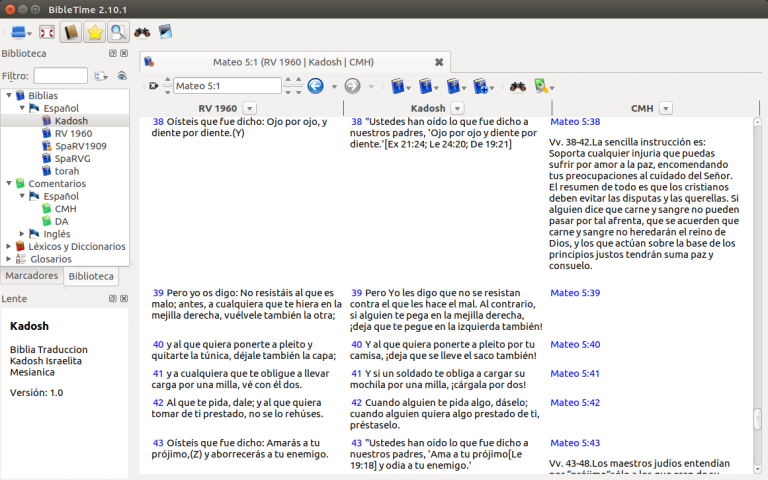Open the Mateo 5:38 commentary link
This screenshot has width=768, height=480.
click(x=575, y=121)
